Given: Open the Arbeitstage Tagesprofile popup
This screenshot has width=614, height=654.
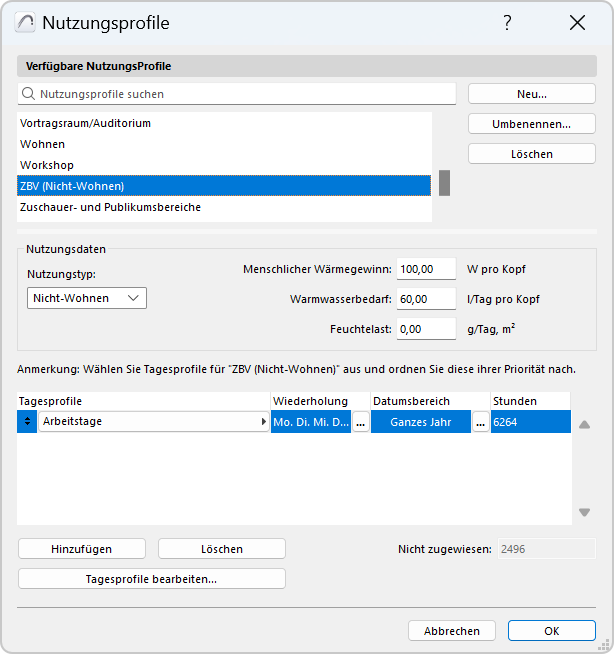Looking at the screenshot, I should click(154, 421).
